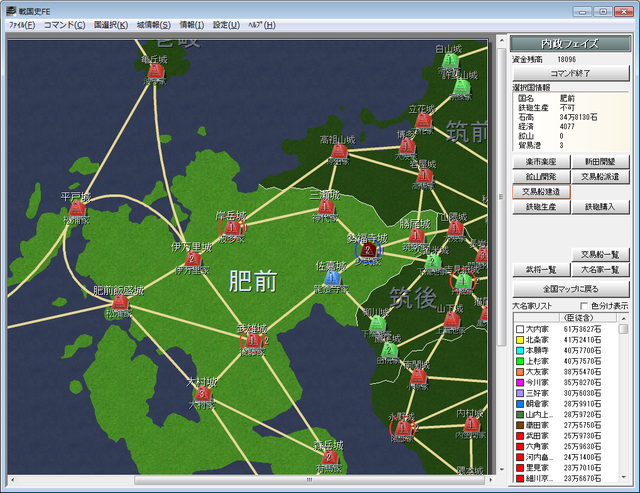Viewport: 640px width, 493px height.
Task: Select the green 鷹尾城 castle icon
Action: (389, 350)
